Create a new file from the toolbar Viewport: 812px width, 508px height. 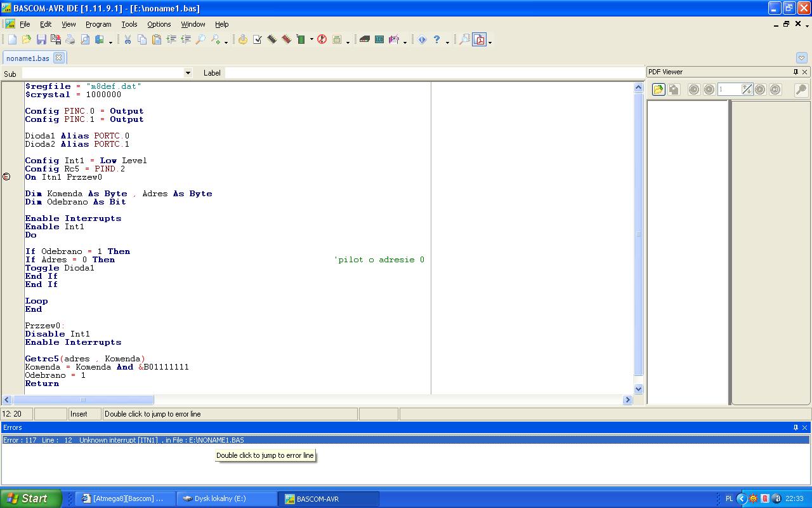[12, 39]
